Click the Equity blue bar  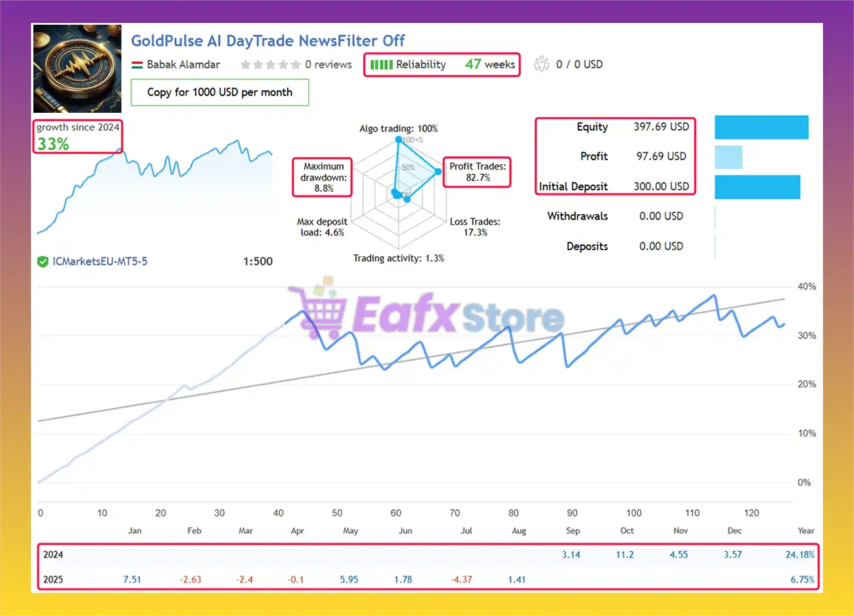761,127
